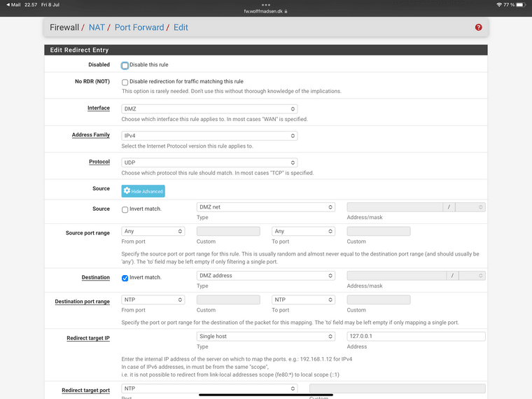Click the Destination field label
532x399 pixels.
point(95,277)
